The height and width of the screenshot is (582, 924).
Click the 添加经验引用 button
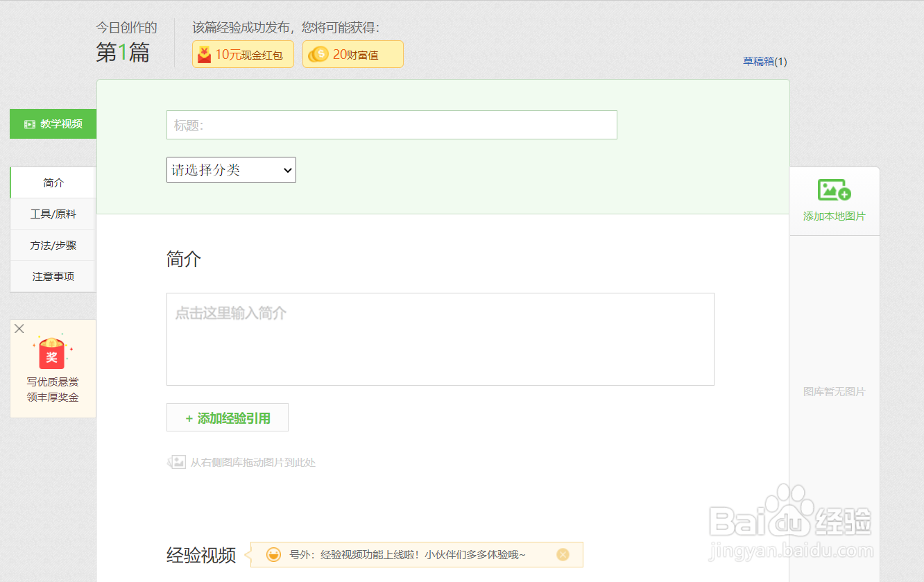tap(227, 417)
